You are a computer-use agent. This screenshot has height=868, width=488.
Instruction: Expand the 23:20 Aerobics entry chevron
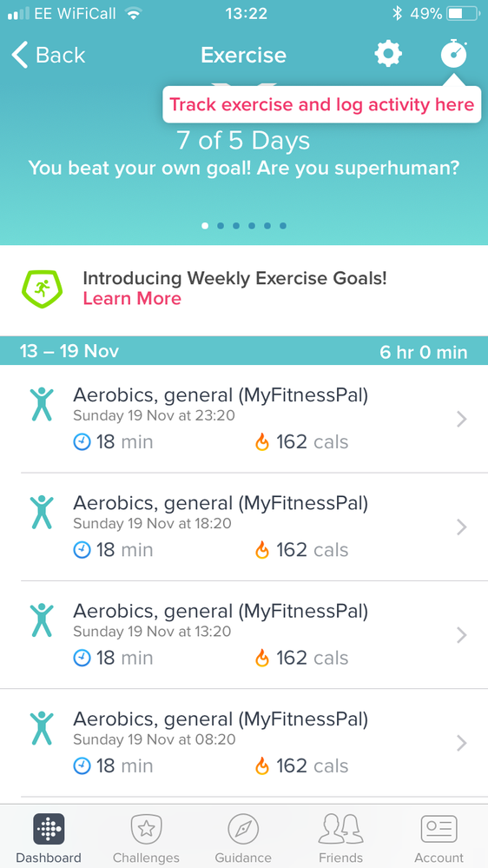tap(462, 420)
